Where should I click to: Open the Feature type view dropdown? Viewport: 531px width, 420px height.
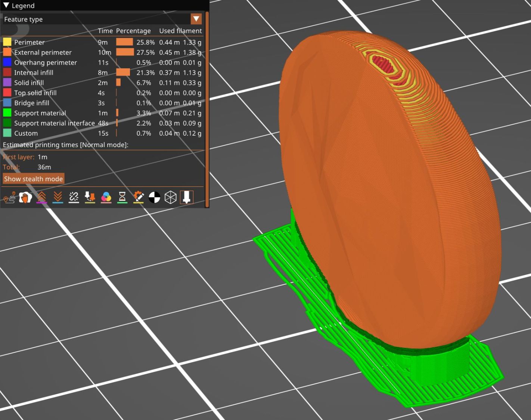coord(196,19)
